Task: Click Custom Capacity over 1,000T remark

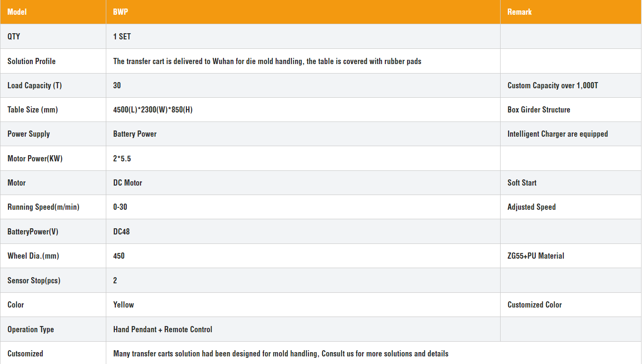Action: [553, 85]
